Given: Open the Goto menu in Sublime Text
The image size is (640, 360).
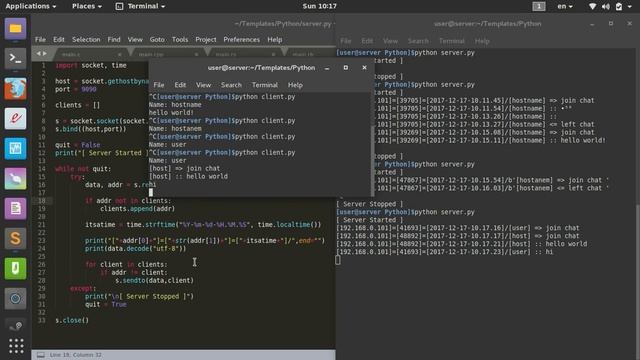Looking at the screenshot, I should tap(157, 40).
